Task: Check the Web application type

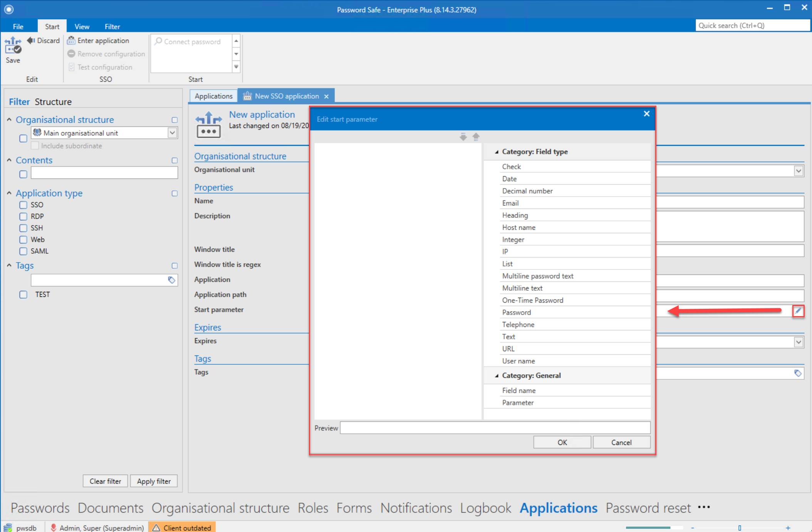Action: (23, 239)
